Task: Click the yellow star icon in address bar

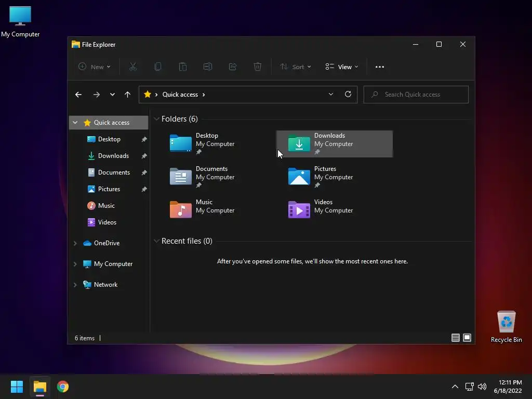Action: point(147,95)
